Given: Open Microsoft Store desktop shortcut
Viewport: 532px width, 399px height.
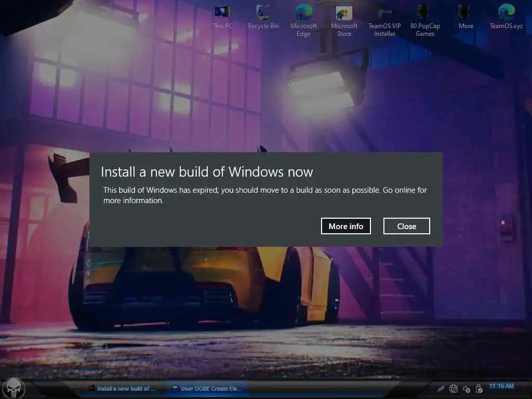Looking at the screenshot, I should pyautogui.click(x=344, y=20).
